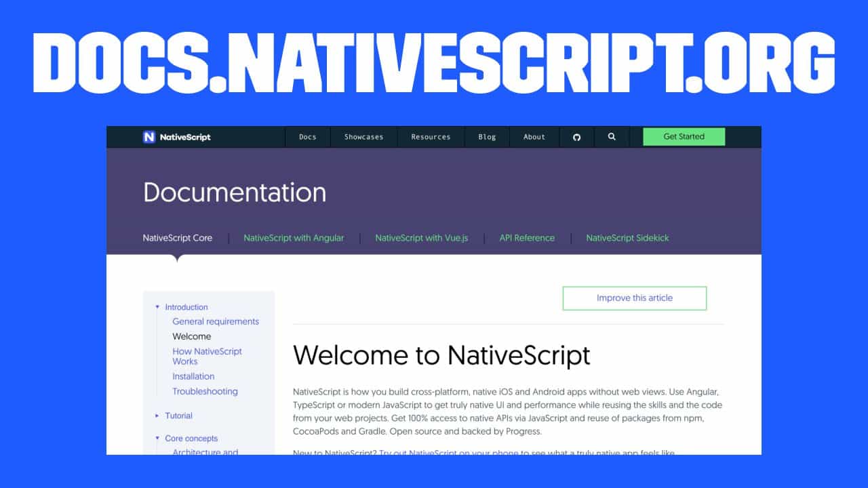
Task: Open the NativeScript Sidekick tab
Action: click(x=627, y=238)
